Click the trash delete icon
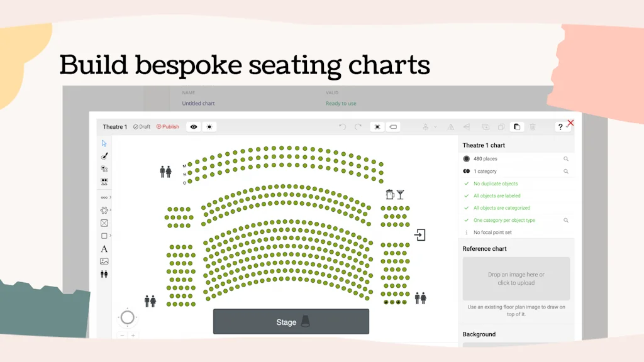 click(533, 126)
